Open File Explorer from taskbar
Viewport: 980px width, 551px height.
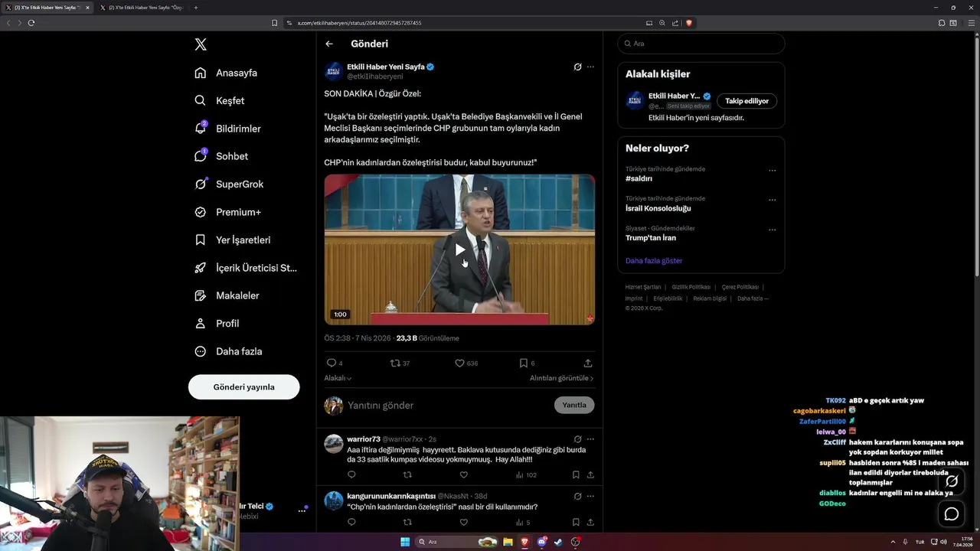[508, 542]
